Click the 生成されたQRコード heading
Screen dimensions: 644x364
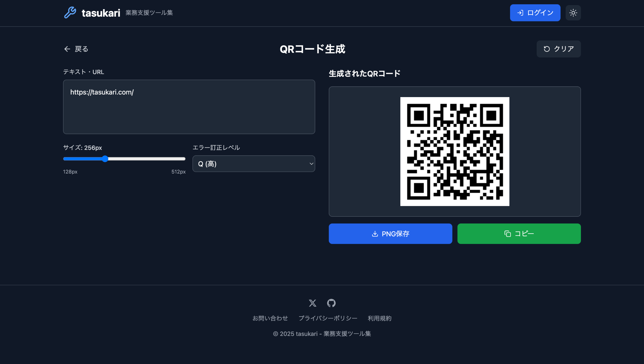coord(364,73)
